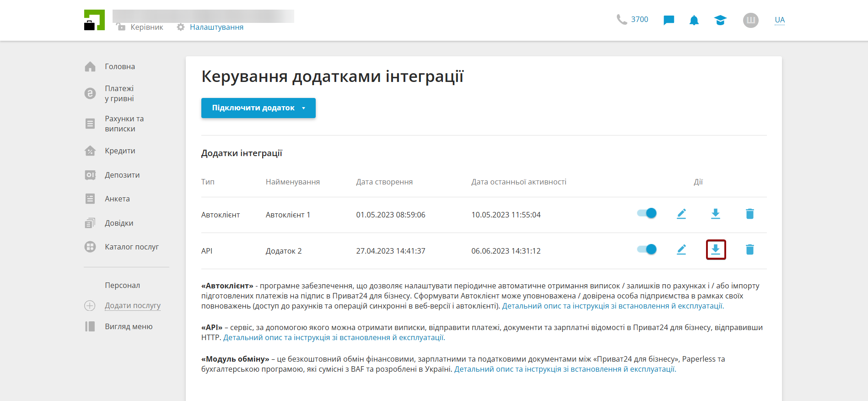Open the graduation cap training icon

[x=720, y=20]
